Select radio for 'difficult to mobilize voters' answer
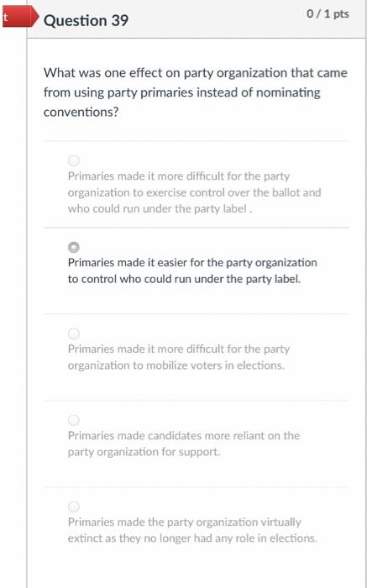367x588 pixels. pos(74,333)
